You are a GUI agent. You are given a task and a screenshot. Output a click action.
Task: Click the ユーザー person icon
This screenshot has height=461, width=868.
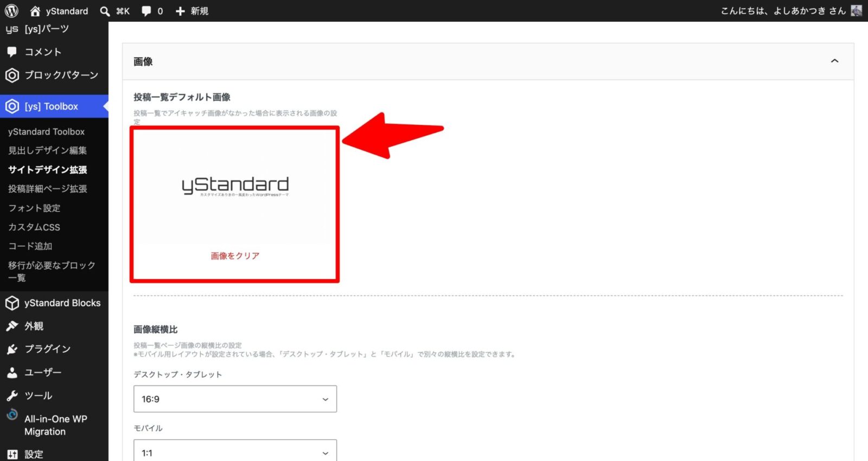coord(12,372)
